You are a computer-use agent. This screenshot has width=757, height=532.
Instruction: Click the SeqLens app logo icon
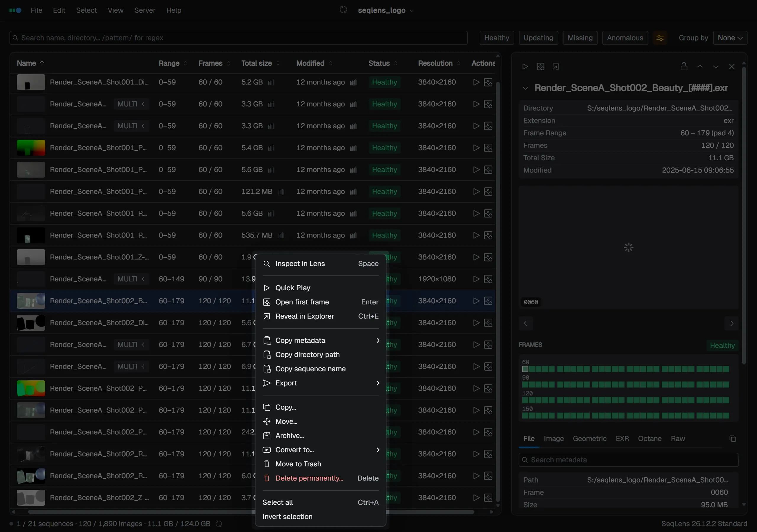[15, 10]
